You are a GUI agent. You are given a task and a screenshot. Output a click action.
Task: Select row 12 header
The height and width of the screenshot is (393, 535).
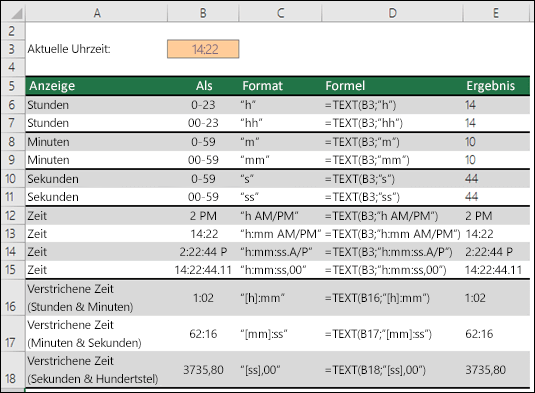13,216
